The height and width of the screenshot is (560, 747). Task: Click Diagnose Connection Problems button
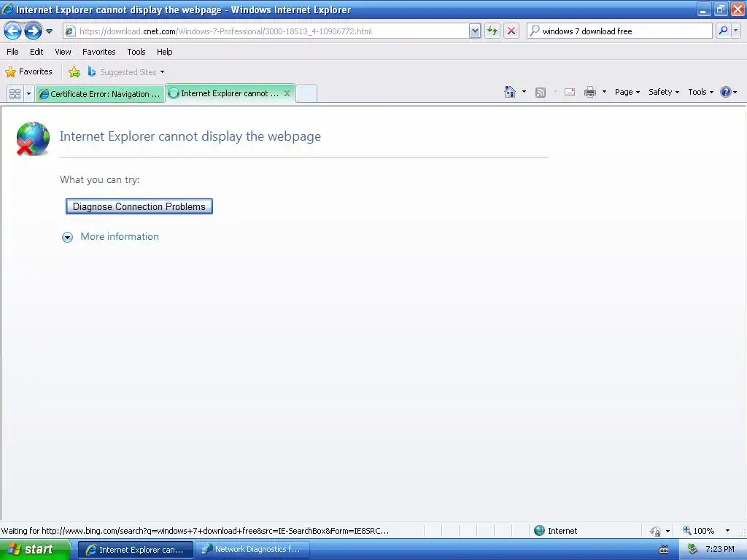point(139,206)
